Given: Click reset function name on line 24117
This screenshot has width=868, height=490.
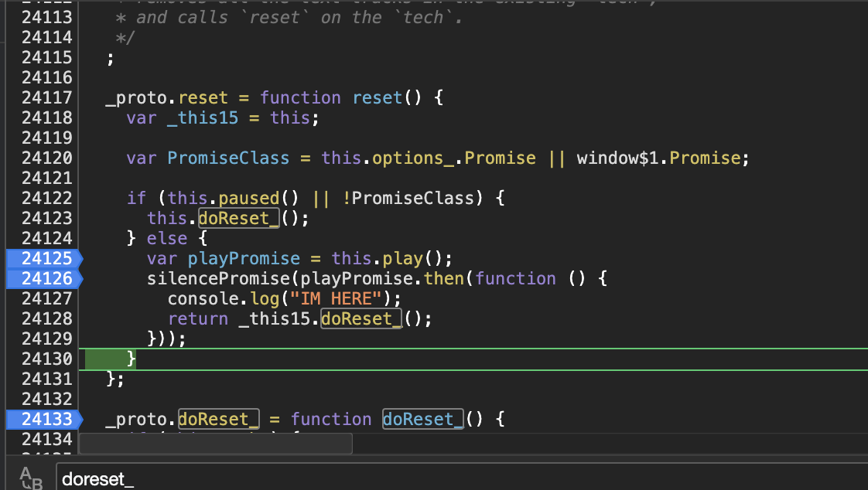Looking at the screenshot, I should (x=377, y=98).
